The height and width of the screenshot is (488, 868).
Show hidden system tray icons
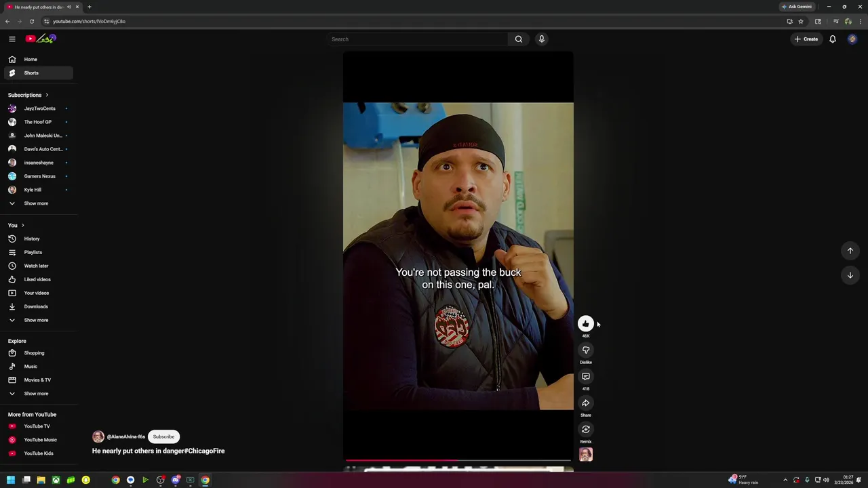tap(785, 480)
